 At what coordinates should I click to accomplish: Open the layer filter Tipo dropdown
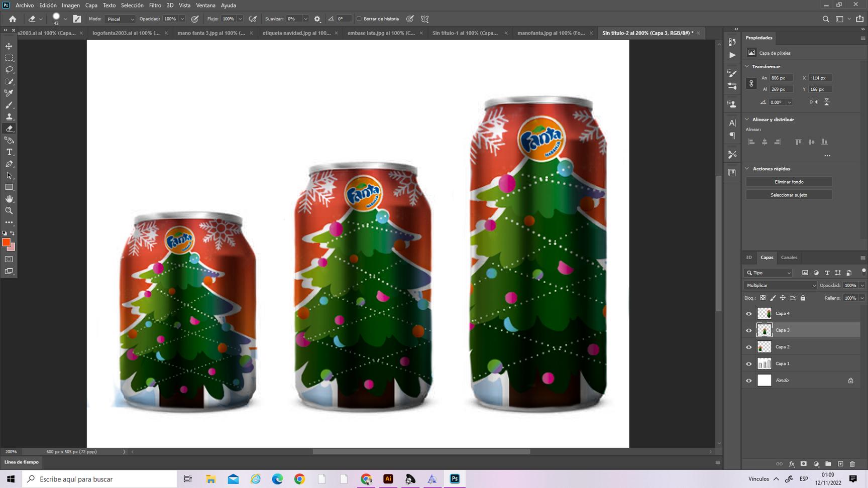pos(768,273)
